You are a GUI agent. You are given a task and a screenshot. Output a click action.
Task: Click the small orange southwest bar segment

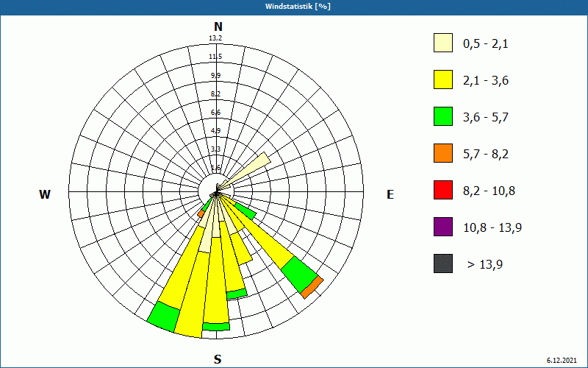[x=201, y=213]
